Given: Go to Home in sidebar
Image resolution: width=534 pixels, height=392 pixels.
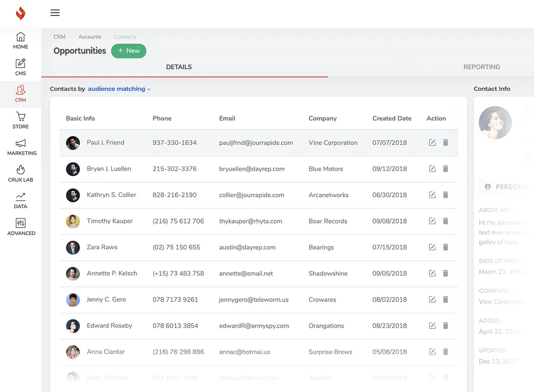Looking at the screenshot, I should pyautogui.click(x=20, y=40).
